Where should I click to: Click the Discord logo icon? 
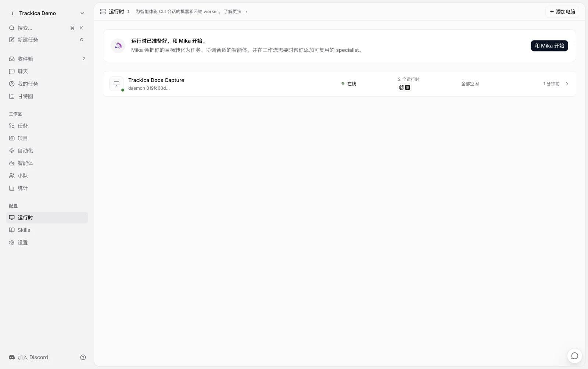click(x=12, y=357)
